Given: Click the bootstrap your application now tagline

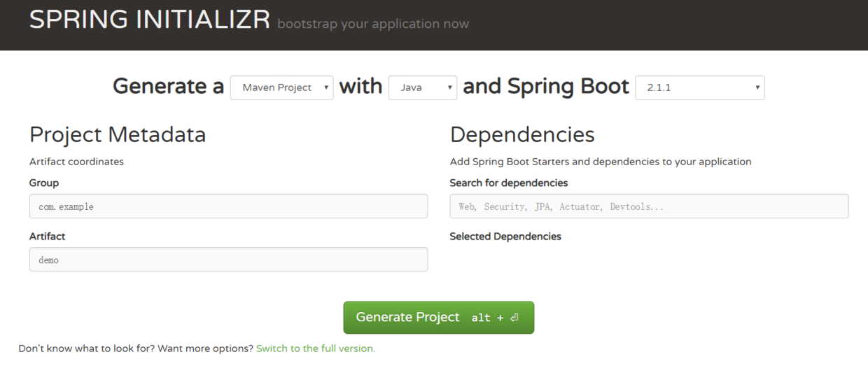Looking at the screenshot, I should coord(373,24).
